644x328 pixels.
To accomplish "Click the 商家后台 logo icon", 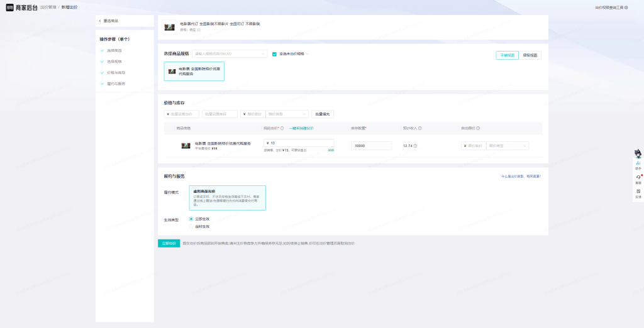I will point(10,8).
